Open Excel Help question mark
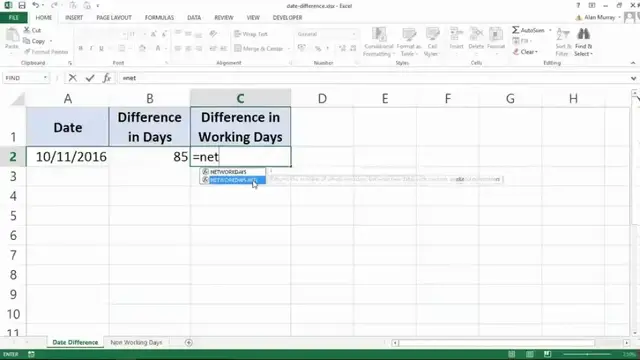Viewport: 640px width, 360px height. 578,5
